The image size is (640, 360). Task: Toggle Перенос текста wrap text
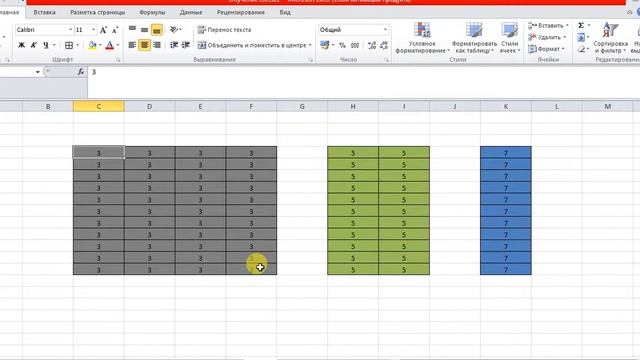224,29
